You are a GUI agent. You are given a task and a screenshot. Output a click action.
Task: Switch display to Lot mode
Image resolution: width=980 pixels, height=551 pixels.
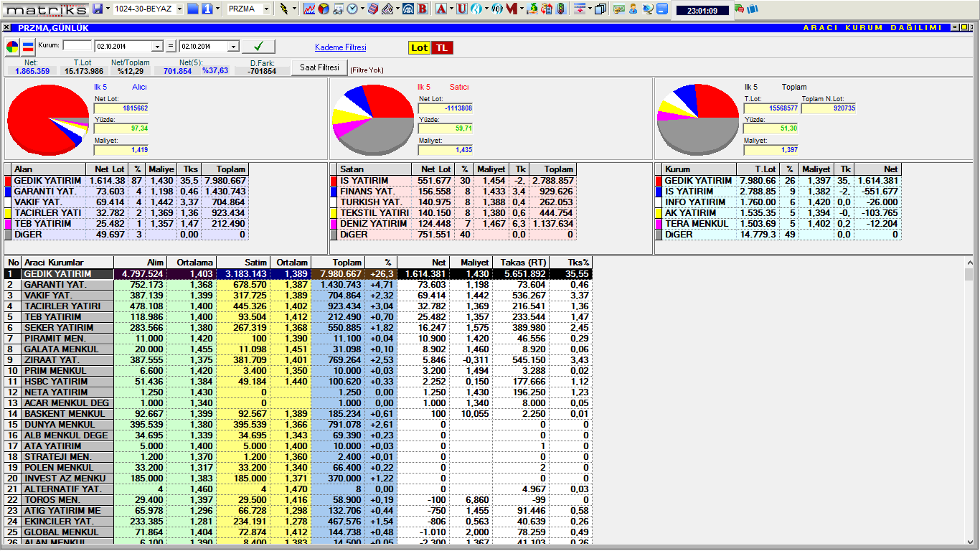click(419, 47)
